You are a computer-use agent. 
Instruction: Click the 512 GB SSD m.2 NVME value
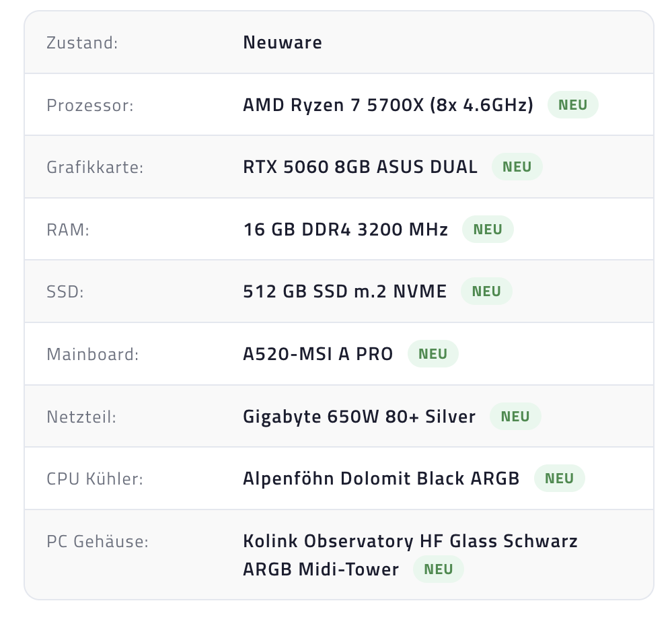[x=344, y=291]
